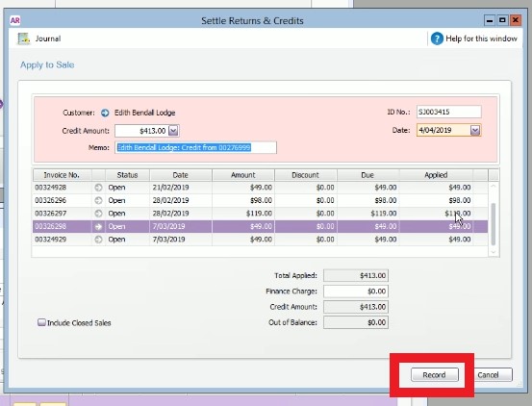This screenshot has width=532, height=406.
Task: Click the AR application icon in title bar
Action: tap(15, 21)
